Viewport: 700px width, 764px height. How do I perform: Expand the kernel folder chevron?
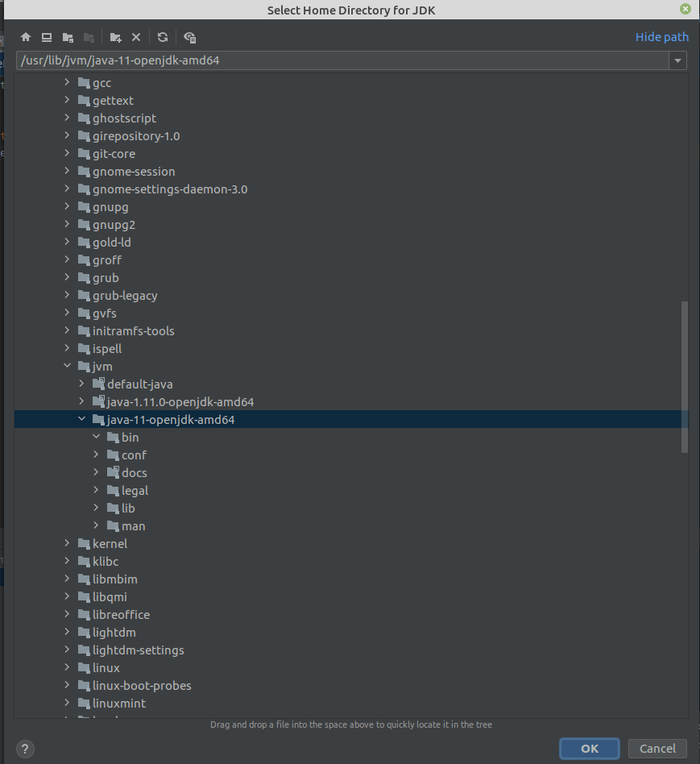(67, 543)
